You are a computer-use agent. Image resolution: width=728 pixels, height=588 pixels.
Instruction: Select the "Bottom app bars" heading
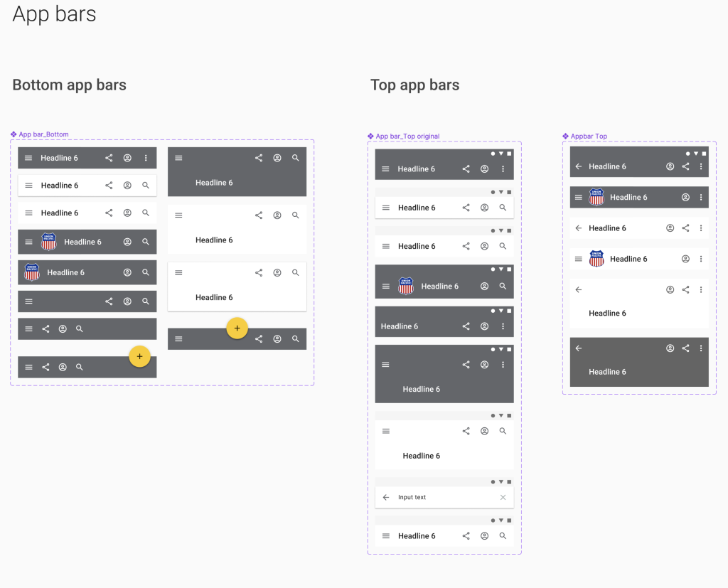[x=69, y=85]
